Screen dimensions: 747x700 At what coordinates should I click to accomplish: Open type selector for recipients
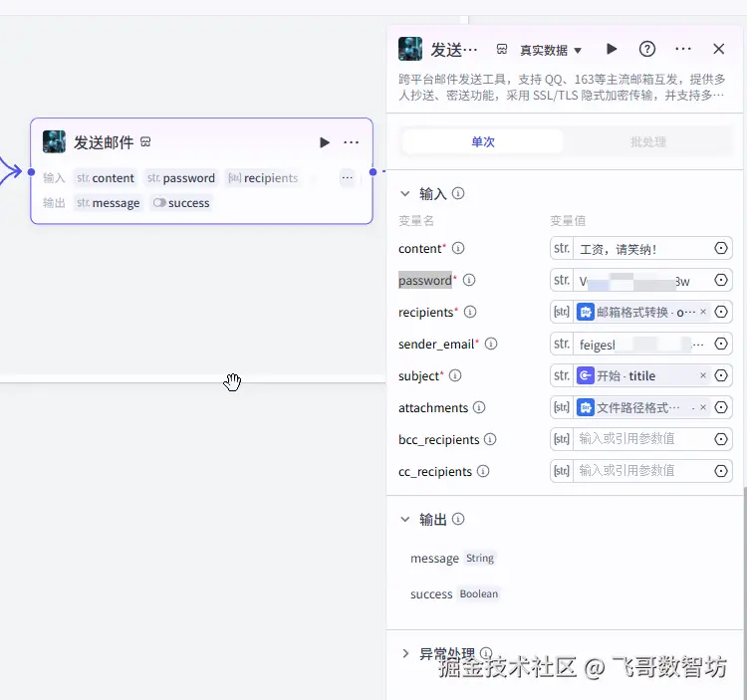[562, 312]
